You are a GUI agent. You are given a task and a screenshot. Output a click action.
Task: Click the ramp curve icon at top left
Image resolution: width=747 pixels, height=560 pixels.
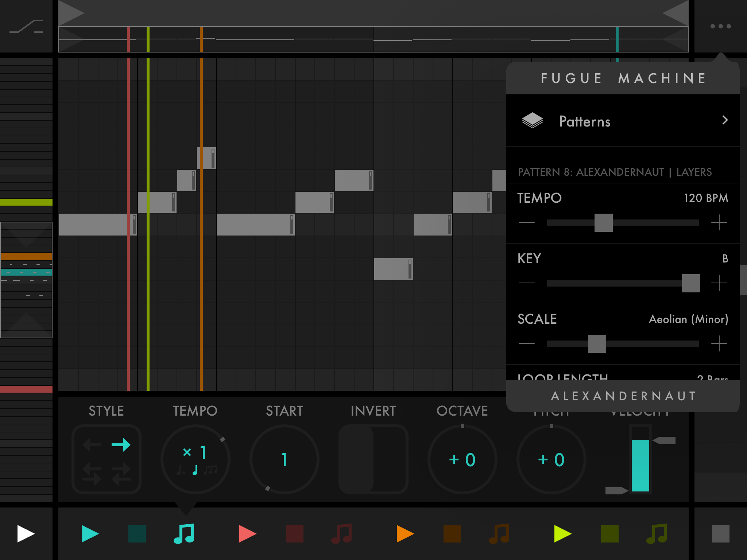(26, 26)
